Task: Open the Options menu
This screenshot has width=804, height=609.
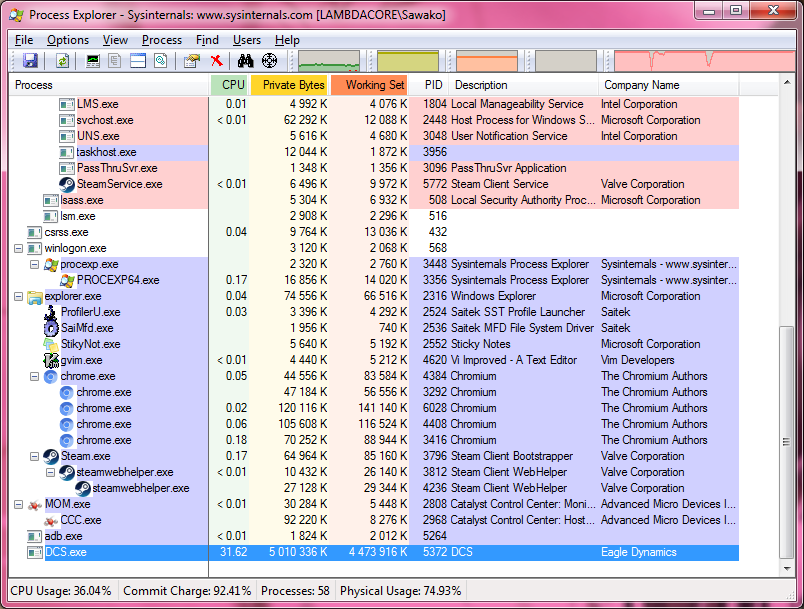Action: click(68, 40)
